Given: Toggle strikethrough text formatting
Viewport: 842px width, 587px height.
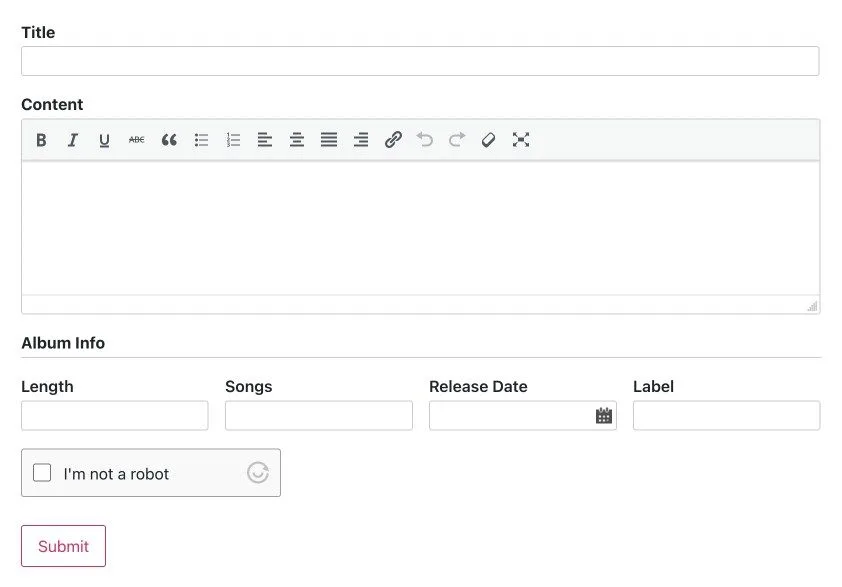Looking at the screenshot, I should pyautogui.click(x=136, y=140).
